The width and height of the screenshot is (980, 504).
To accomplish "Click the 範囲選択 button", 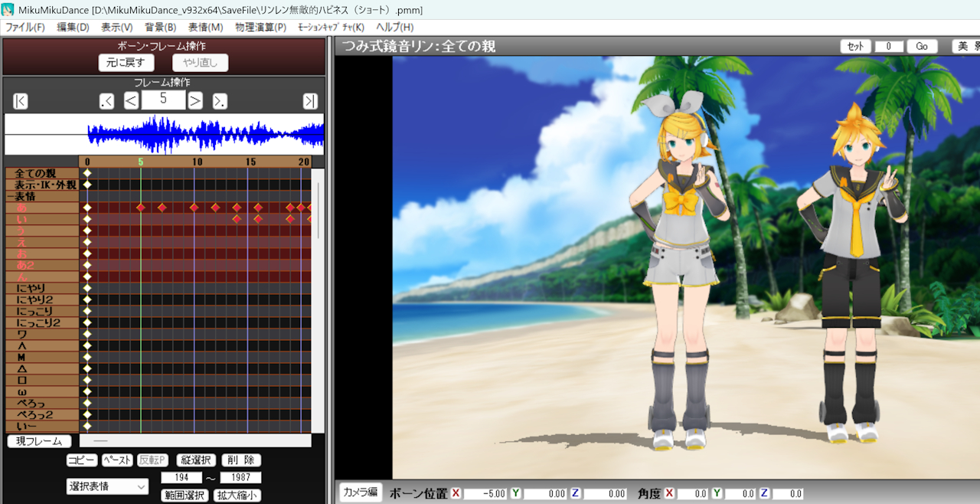I will click(x=185, y=496).
